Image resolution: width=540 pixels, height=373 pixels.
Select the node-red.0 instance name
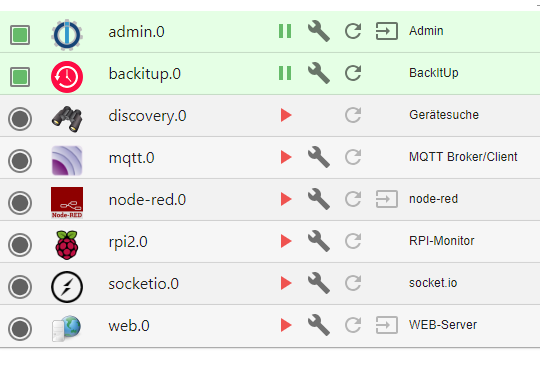147,200
